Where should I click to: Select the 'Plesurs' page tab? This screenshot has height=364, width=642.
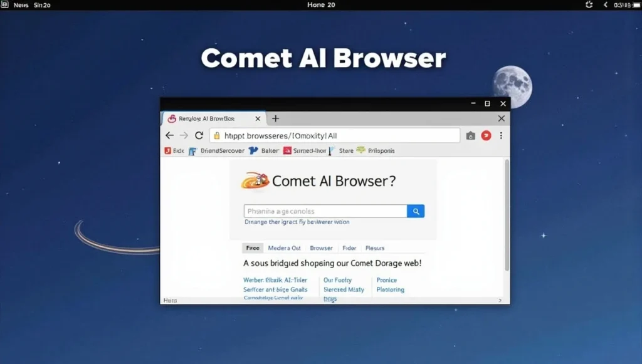375,248
